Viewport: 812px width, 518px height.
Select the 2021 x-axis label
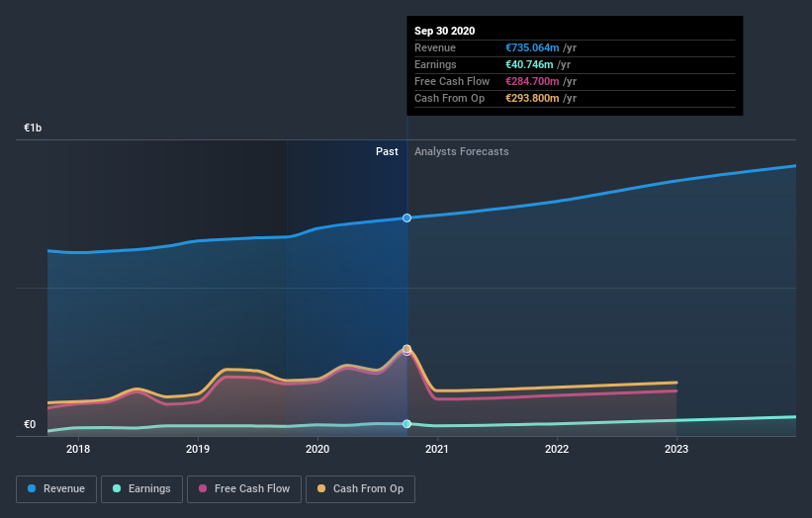pos(437,449)
